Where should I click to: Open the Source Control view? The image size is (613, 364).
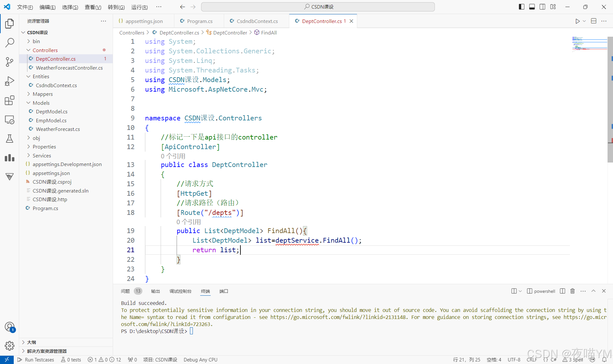click(x=10, y=62)
